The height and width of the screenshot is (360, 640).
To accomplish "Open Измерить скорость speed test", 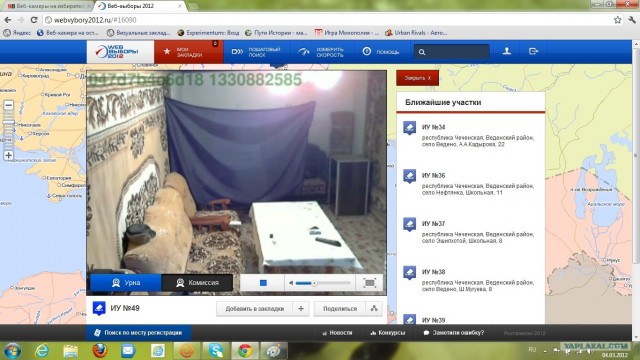I will point(322,52).
